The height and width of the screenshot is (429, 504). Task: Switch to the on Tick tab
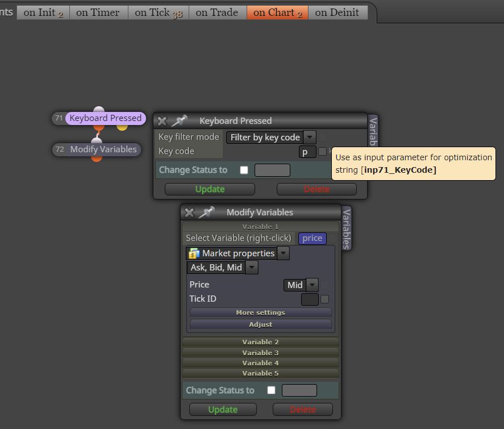[x=159, y=13]
